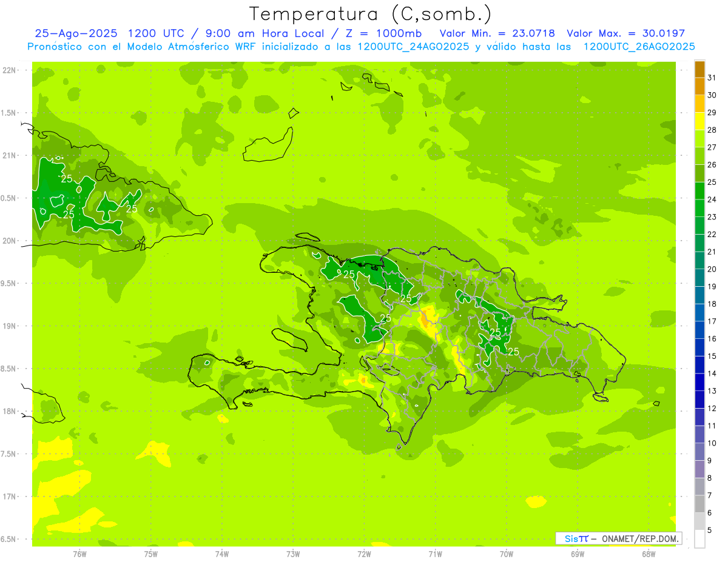Screen dimensions: 728x562
Task: Pick the lime legend swatch between 27 and 28
Action: pyautogui.click(x=699, y=139)
